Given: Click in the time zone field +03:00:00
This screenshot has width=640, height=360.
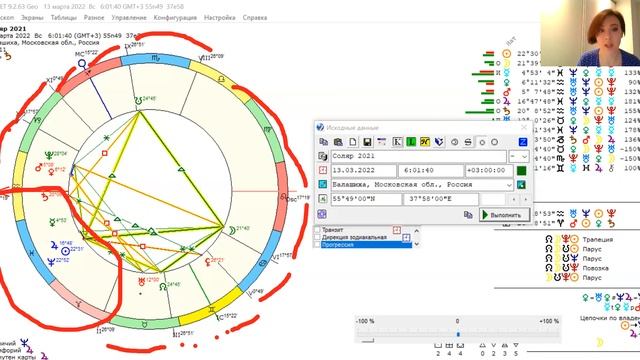Looking at the screenshot, I should click(x=489, y=171).
